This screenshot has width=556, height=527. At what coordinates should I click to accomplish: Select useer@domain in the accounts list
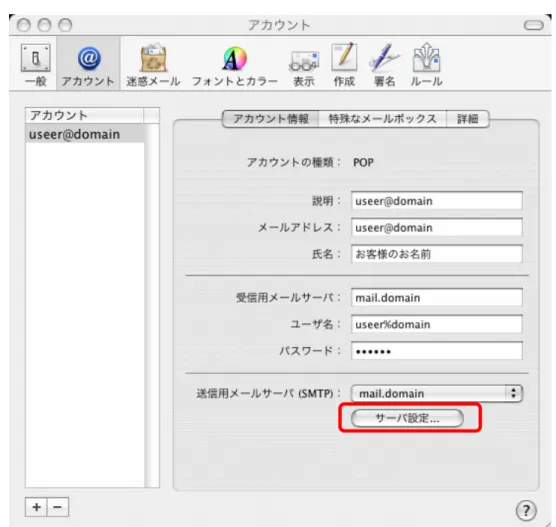(x=85, y=134)
